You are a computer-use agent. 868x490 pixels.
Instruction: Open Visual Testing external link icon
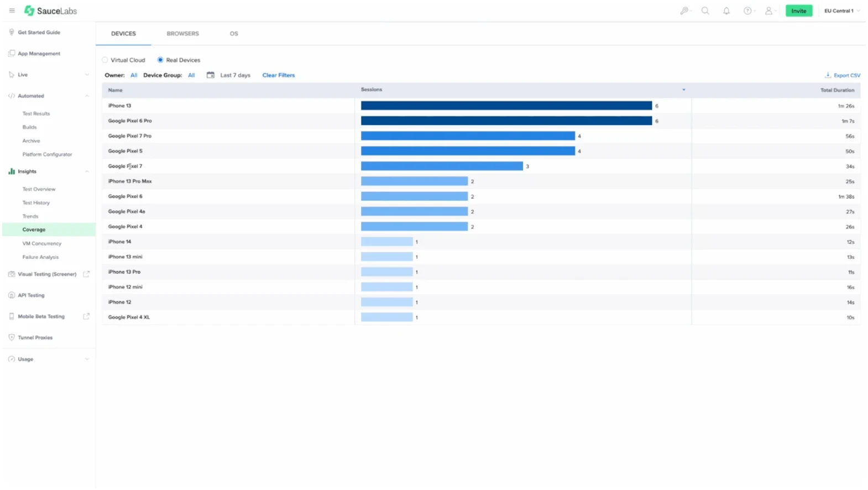pyautogui.click(x=86, y=274)
